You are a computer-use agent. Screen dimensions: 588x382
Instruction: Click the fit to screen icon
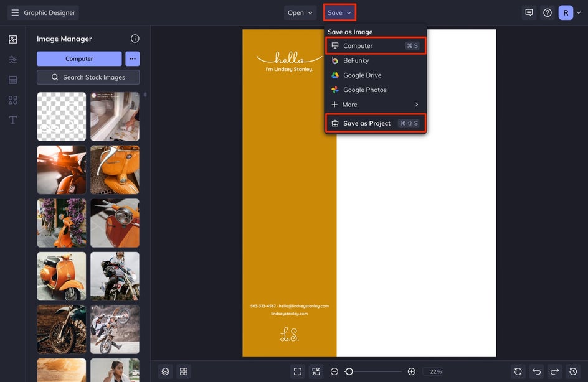click(298, 371)
